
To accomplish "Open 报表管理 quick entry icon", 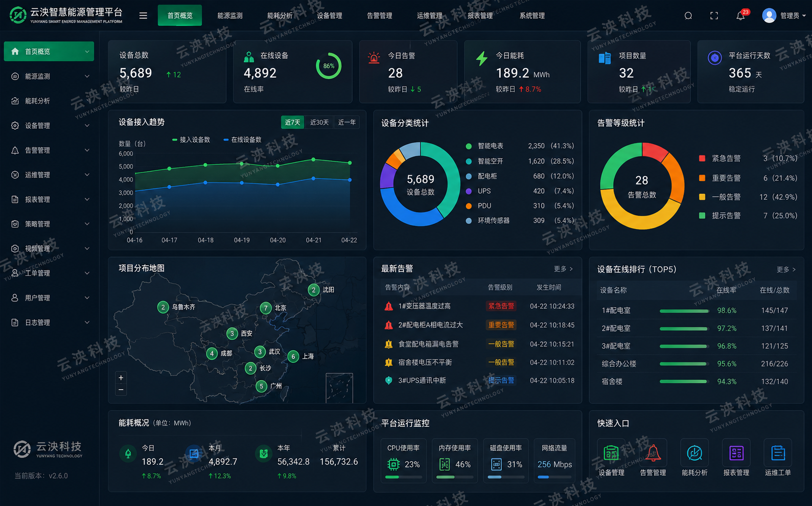I will [x=736, y=452].
